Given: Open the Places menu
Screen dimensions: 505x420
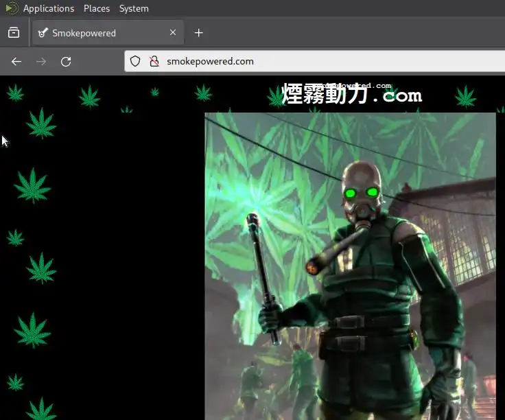Looking at the screenshot, I should pos(97,8).
